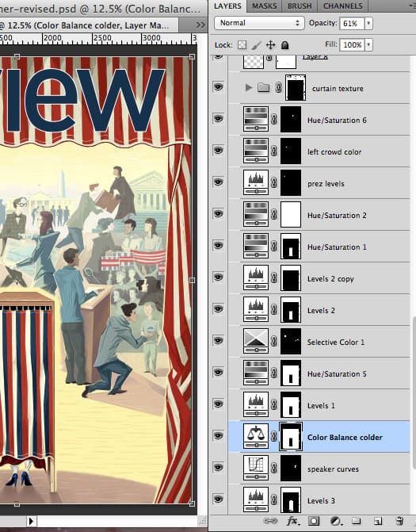Image resolution: width=416 pixels, height=532 pixels.
Task: Click the lock transparent pixels icon
Action: pyautogui.click(x=242, y=44)
